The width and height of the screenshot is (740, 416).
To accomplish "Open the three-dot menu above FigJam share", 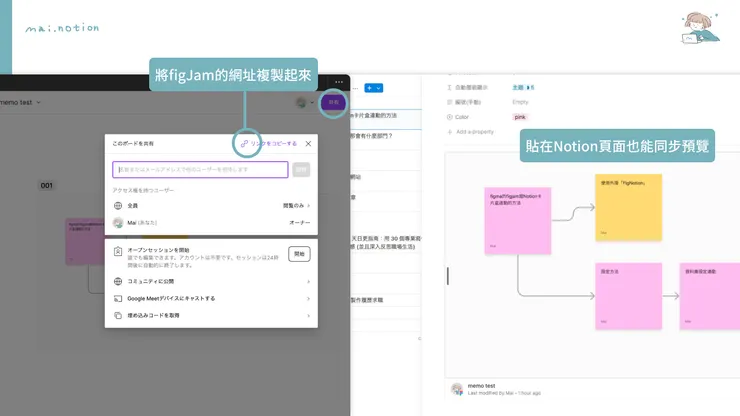I will click(x=339, y=82).
